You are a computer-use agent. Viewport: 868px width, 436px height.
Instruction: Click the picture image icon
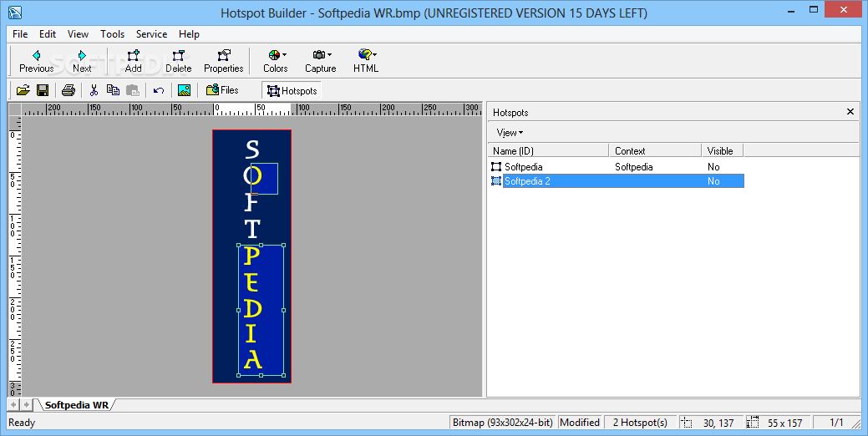[184, 90]
